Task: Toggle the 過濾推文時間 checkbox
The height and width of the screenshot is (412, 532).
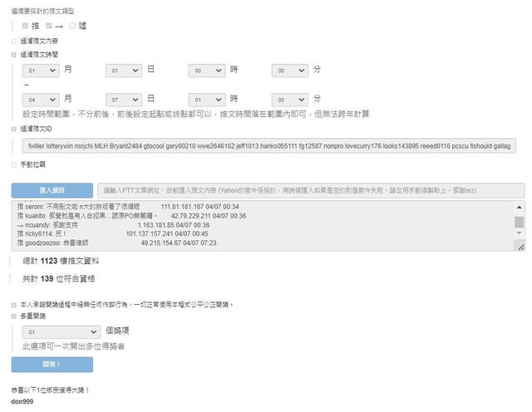Action: click(x=13, y=54)
